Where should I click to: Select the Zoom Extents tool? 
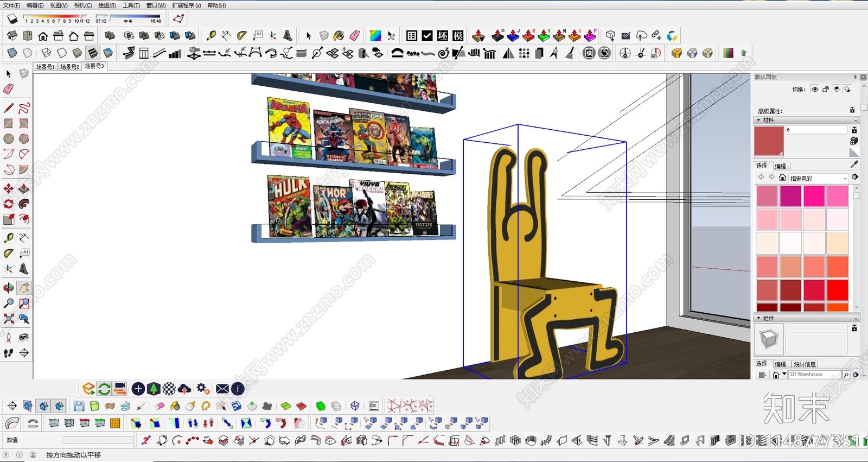point(9,318)
